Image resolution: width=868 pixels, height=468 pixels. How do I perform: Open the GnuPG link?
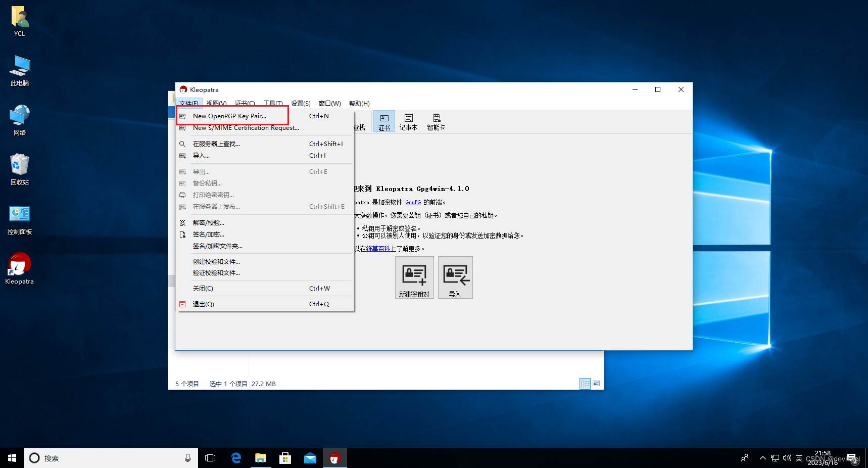pos(413,202)
